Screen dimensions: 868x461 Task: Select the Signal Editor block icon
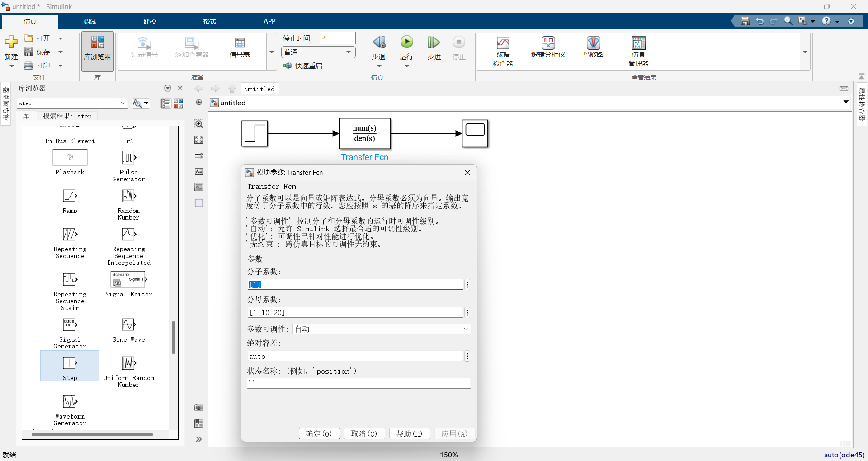[129, 279]
